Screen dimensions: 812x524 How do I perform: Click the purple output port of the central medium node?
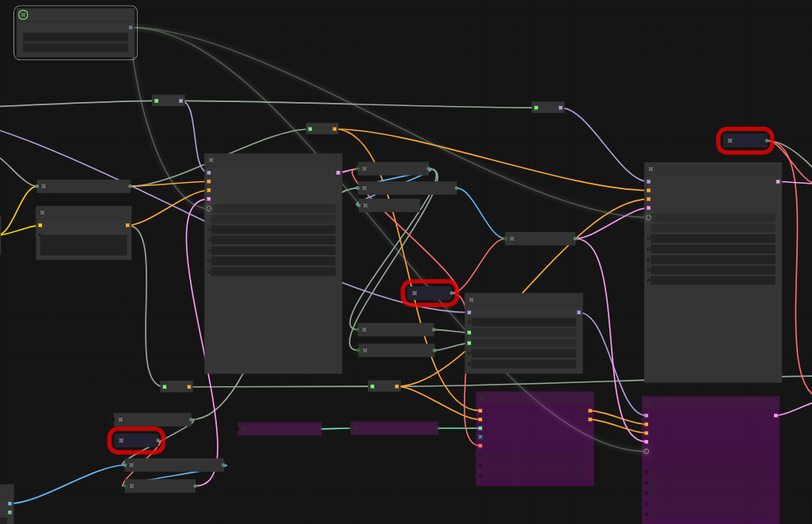click(x=579, y=313)
